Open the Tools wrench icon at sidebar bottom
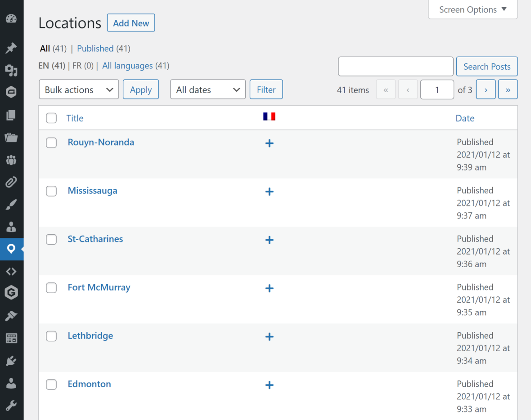Image resolution: width=531 pixels, height=420 pixels. pos(11,405)
